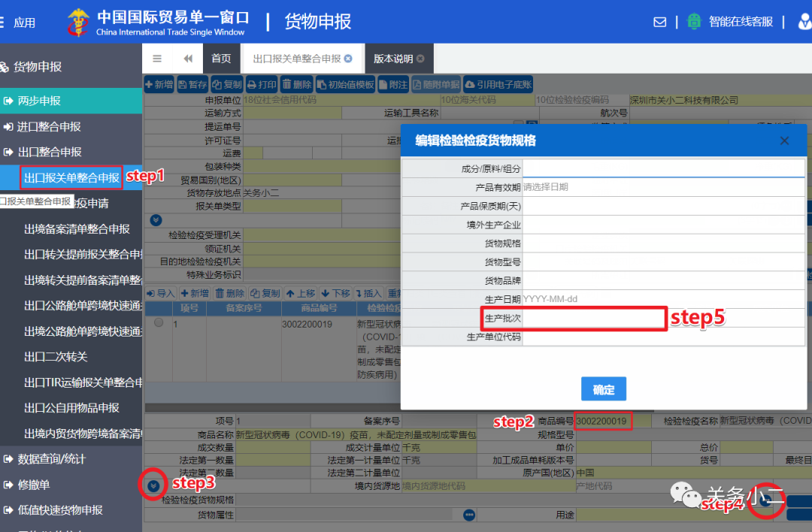This screenshot has width=812, height=532.
Task: Click the 导入 import icon above item list
Action: tap(159, 293)
